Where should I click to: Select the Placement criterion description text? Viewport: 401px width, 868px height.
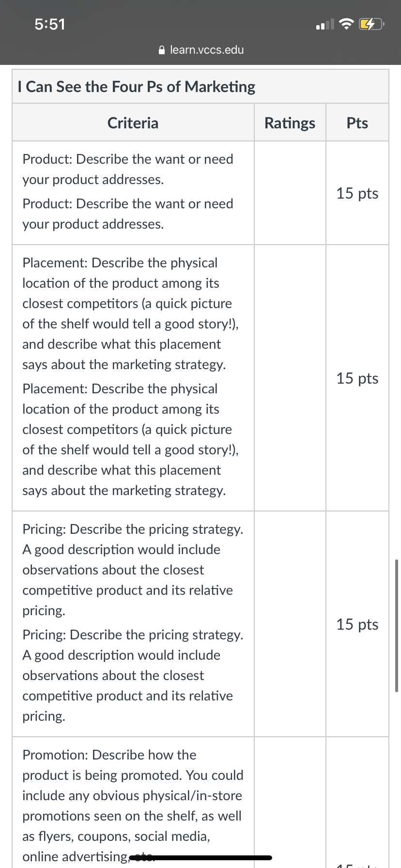(x=131, y=376)
